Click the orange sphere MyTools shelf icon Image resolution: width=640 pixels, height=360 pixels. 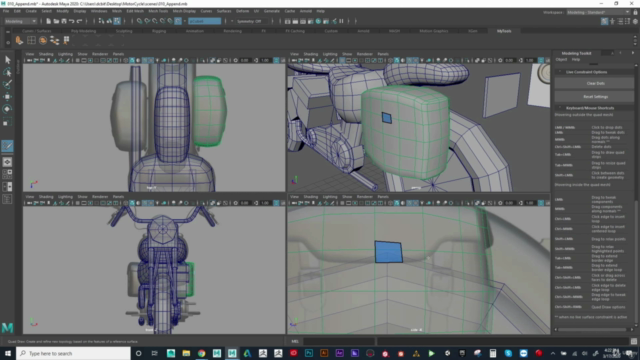(43, 40)
